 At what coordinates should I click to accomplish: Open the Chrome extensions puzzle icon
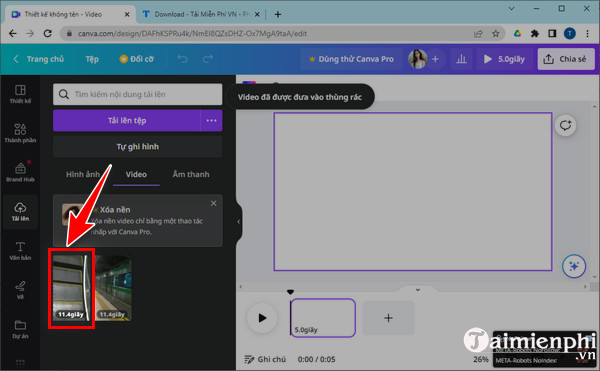(x=535, y=34)
